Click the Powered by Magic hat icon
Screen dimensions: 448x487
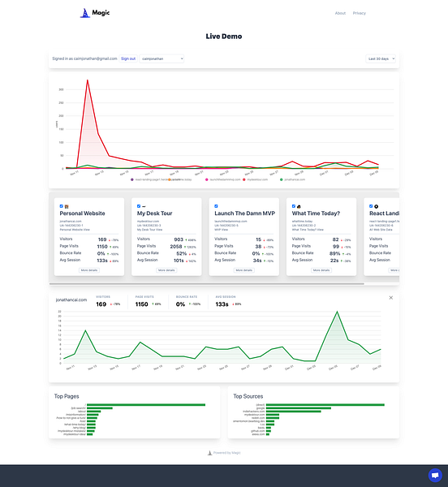coord(209,453)
